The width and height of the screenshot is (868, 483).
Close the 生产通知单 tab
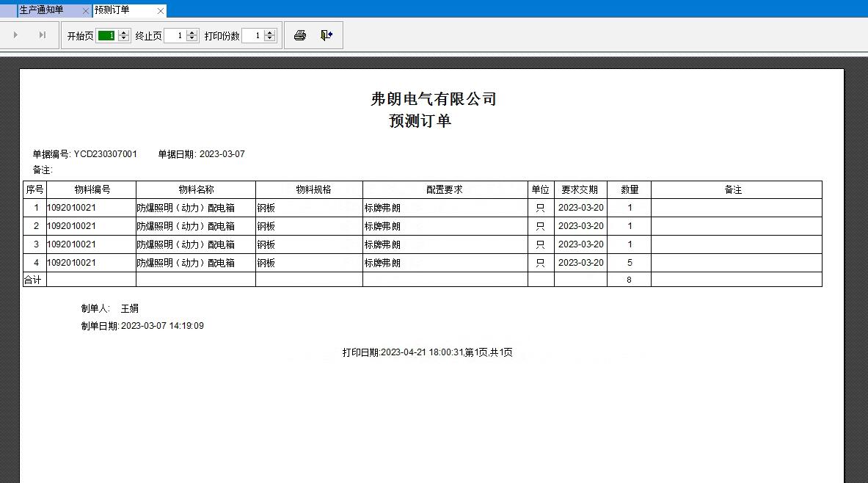pos(86,10)
